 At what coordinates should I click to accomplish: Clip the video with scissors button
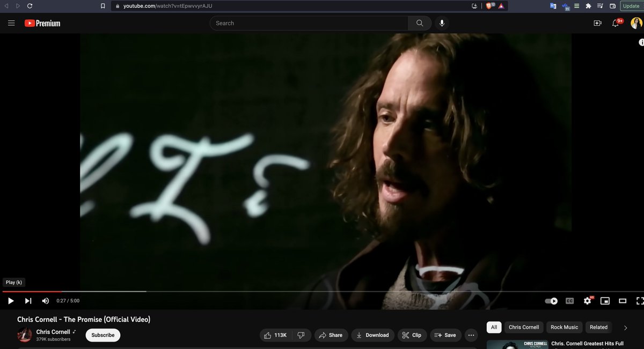pyautogui.click(x=412, y=335)
